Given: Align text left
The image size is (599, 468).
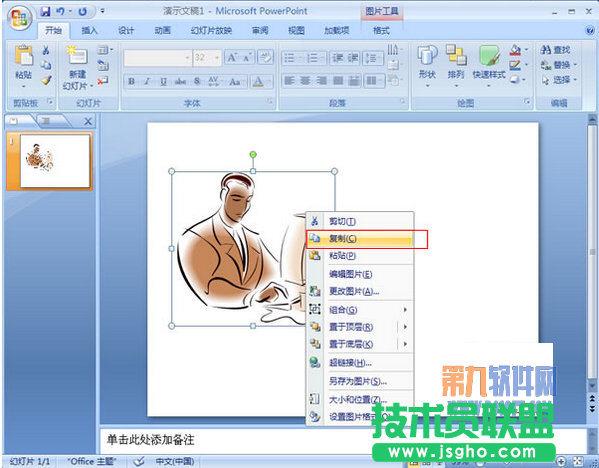Looking at the screenshot, I should tap(289, 81).
